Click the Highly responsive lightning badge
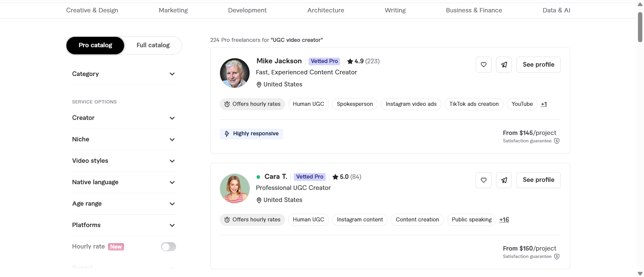Viewport: 644px width, 277px height. point(251,134)
